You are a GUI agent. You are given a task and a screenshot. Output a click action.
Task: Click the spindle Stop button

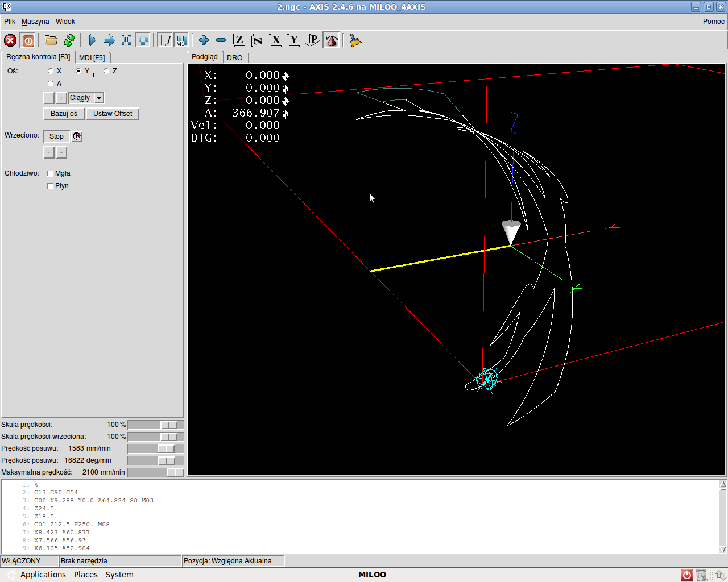coord(56,136)
